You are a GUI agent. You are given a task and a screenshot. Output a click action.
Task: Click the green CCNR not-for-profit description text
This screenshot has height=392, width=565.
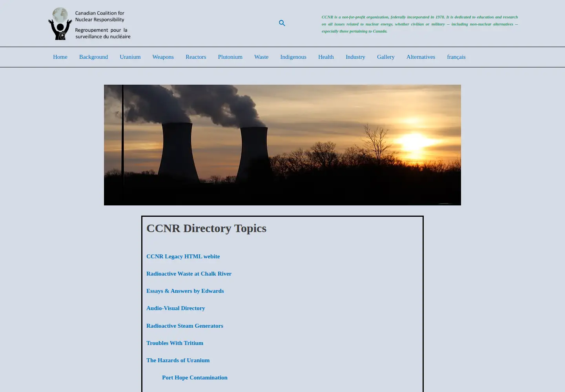[419, 24]
